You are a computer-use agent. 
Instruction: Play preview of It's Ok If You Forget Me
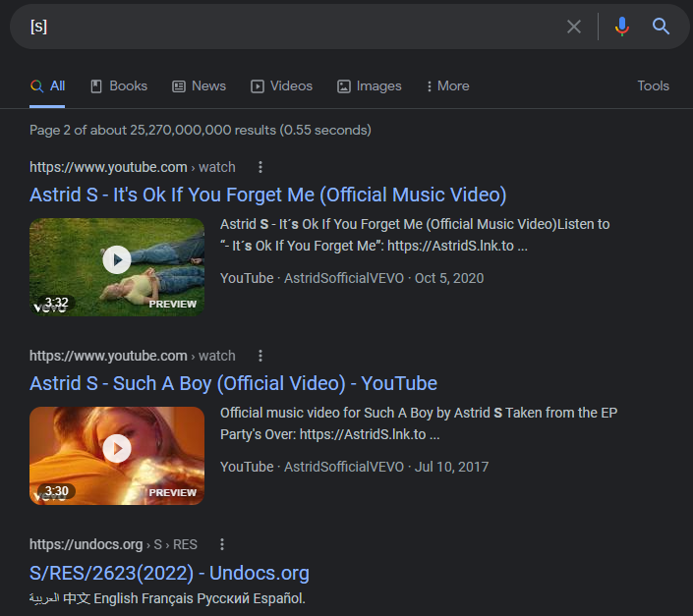pyautogui.click(x=117, y=259)
